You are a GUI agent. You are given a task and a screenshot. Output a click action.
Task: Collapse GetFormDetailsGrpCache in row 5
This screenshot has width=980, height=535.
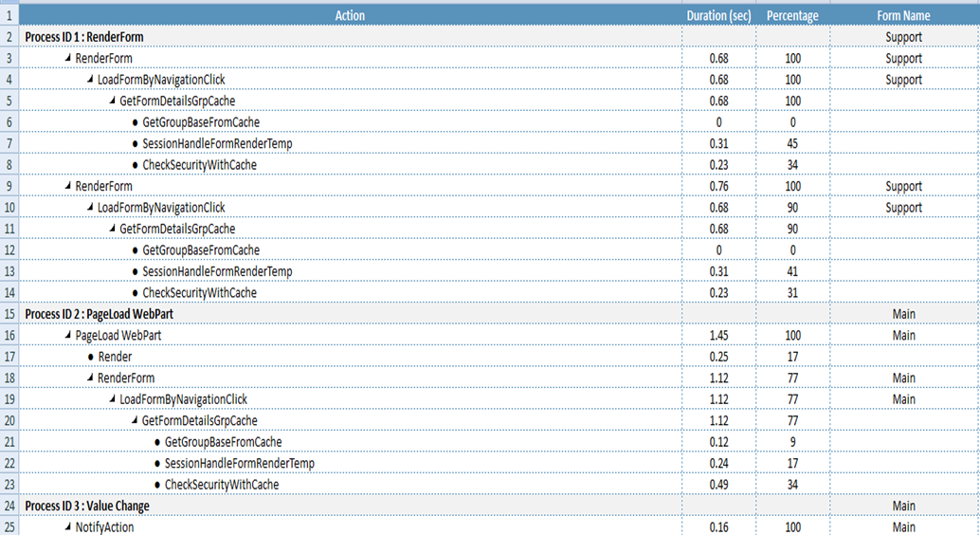112,101
